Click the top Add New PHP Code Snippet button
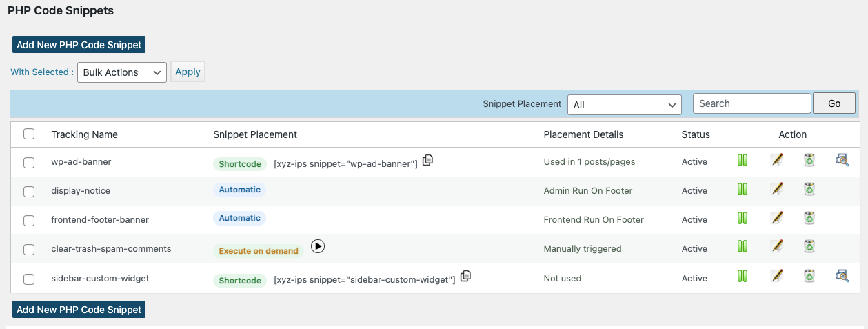Viewport: 868px width, 329px height. point(79,45)
